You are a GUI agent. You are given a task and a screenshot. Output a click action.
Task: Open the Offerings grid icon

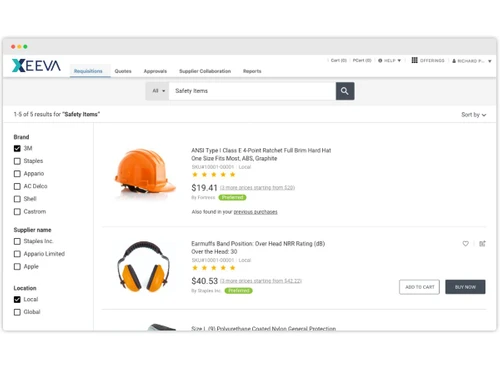[x=414, y=60]
